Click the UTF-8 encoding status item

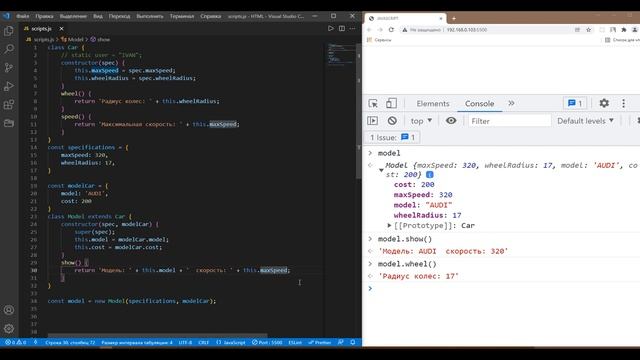[x=185, y=342]
